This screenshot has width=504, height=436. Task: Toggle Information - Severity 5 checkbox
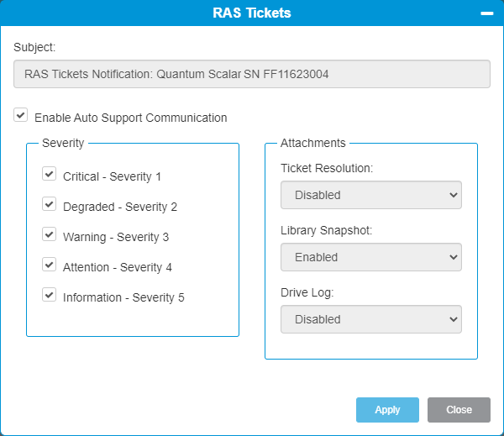point(50,295)
